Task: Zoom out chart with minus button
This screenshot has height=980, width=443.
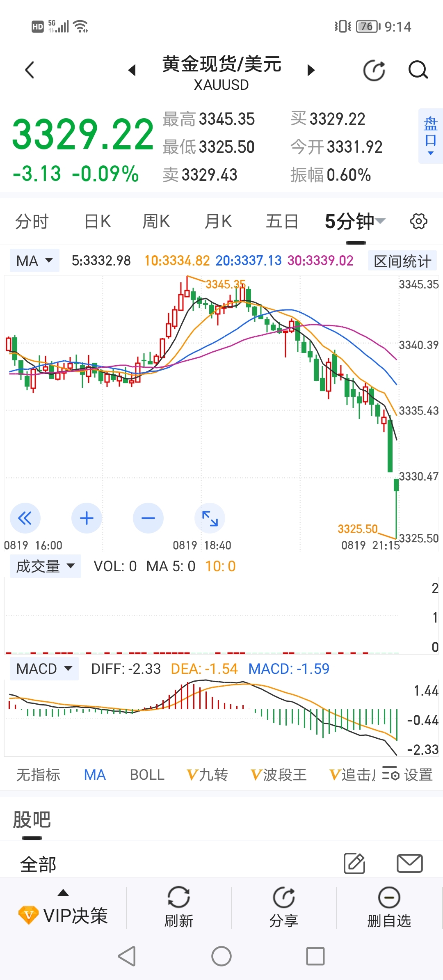Action: click(148, 518)
